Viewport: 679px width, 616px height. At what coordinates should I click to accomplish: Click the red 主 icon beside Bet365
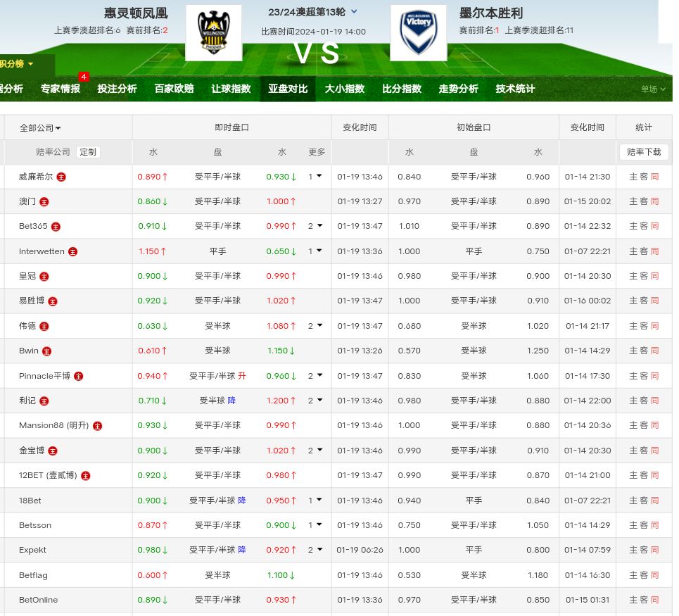pyautogui.click(x=56, y=227)
